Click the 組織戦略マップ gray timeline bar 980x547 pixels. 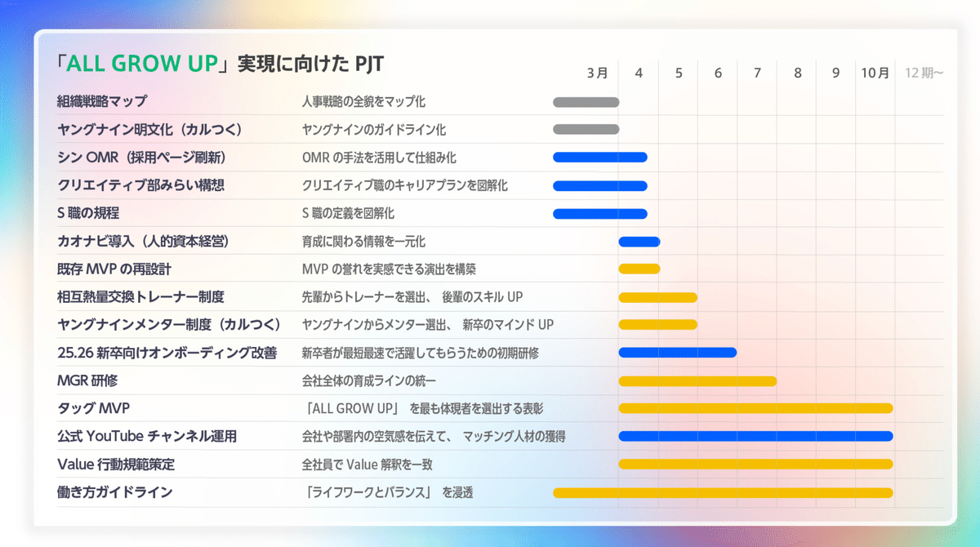(586, 103)
